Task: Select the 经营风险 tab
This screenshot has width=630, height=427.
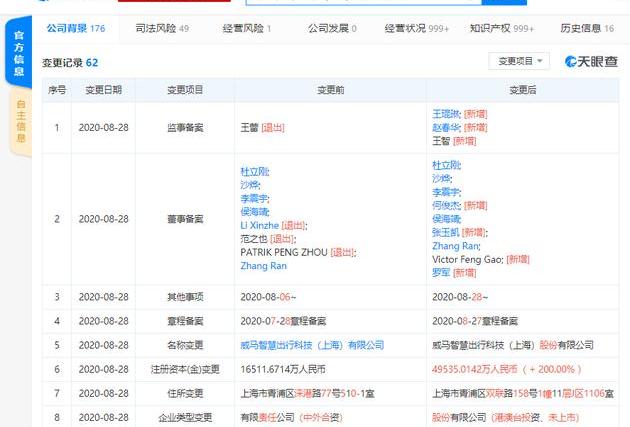Action: [x=245, y=29]
